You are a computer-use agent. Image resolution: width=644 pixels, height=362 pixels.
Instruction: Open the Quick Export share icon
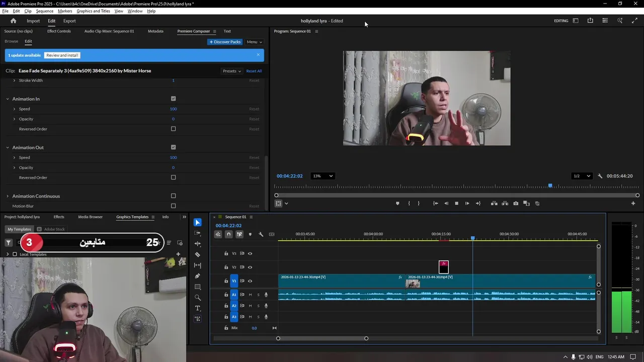tap(590, 21)
